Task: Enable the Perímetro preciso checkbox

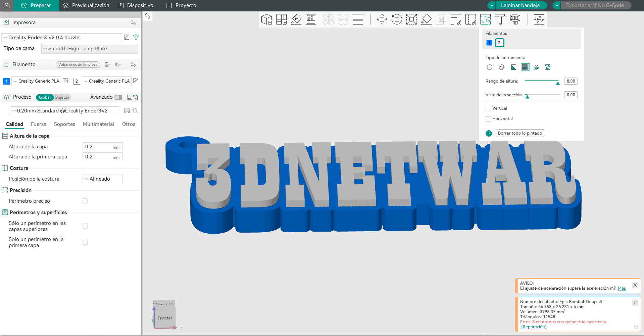Action: pos(85,201)
